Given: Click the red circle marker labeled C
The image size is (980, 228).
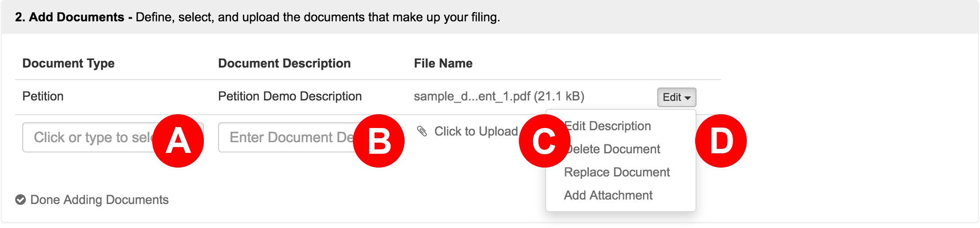Looking at the screenshot, I should pyautogui.click(x=545, y=141).
